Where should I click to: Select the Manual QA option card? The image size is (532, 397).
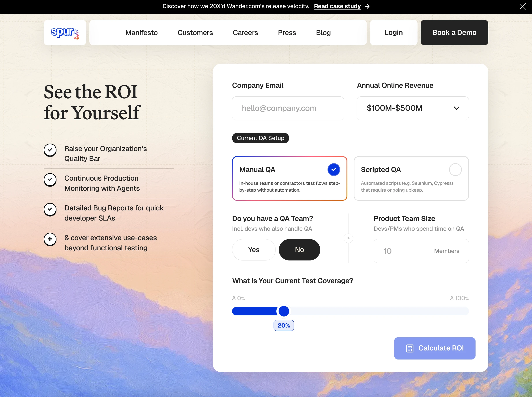tap(289, 178)
